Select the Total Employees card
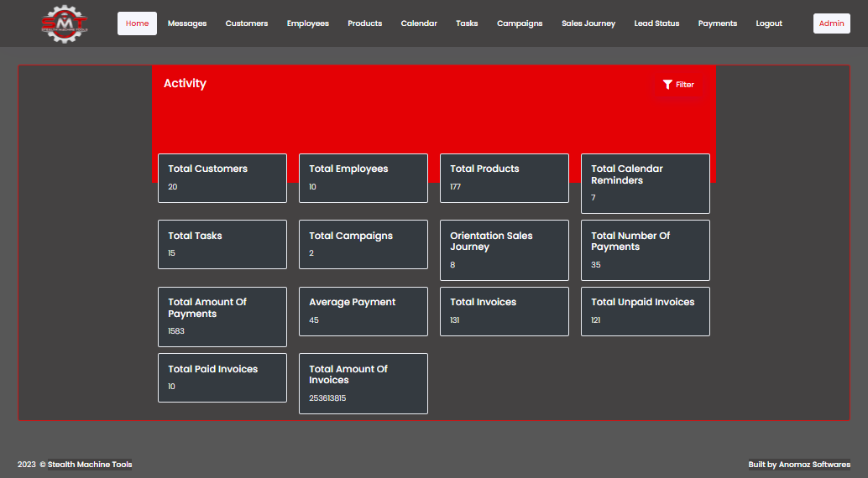868x478 pixels. coord(363,178)
